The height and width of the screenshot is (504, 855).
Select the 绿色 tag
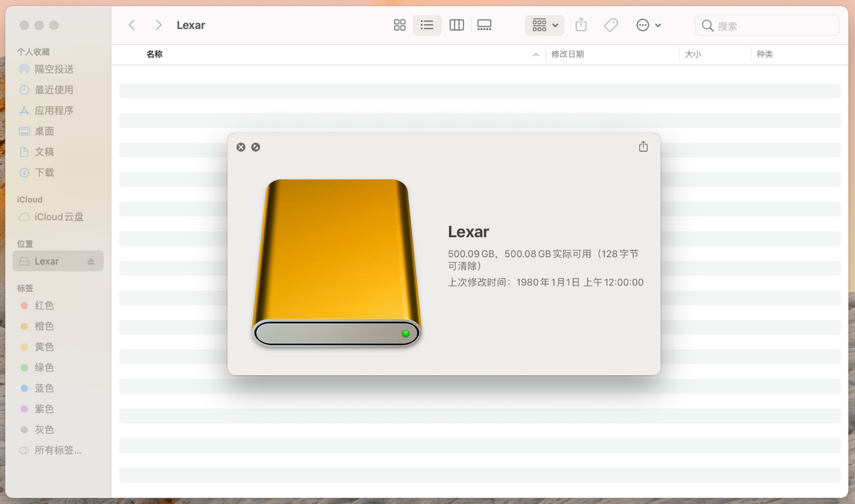coord(44,367)
